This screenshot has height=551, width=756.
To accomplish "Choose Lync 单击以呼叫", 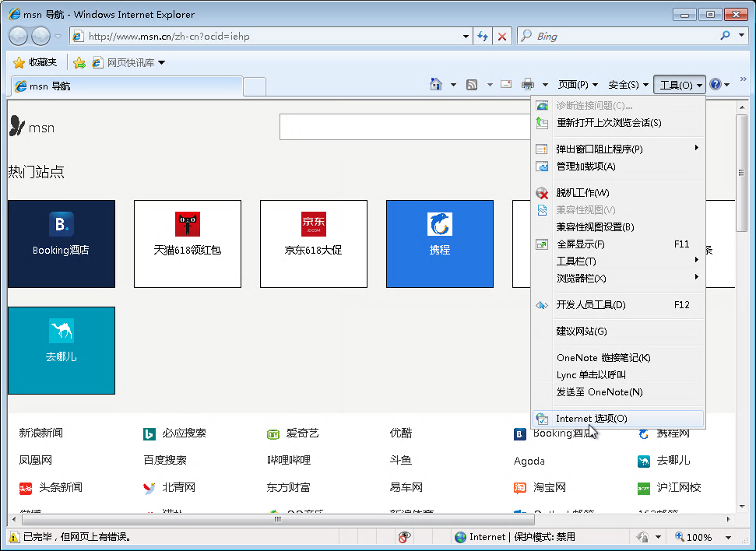I will 617,374.
